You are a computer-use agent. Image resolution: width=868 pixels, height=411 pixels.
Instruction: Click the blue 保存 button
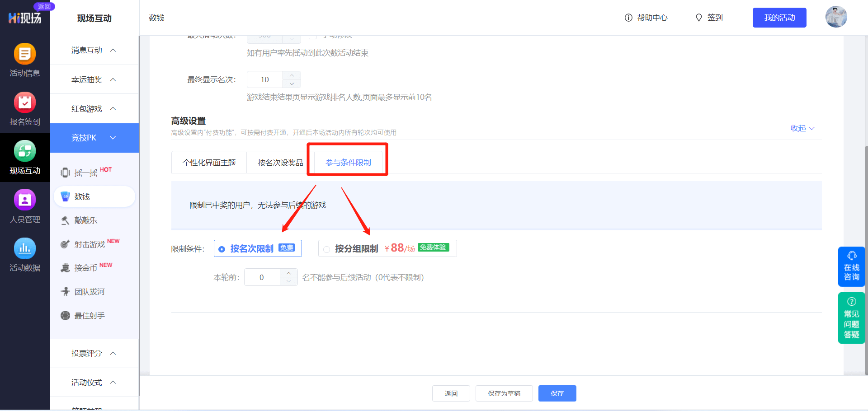557,393
